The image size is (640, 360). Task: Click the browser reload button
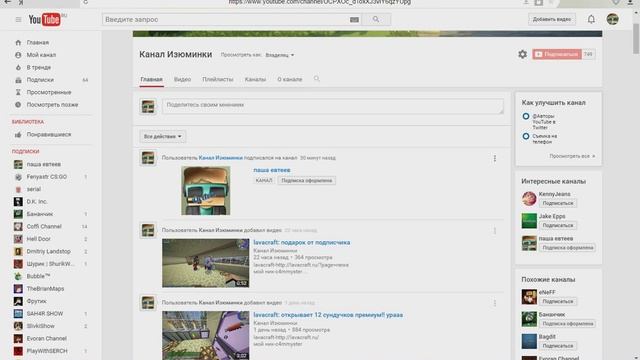click(85, 2)
